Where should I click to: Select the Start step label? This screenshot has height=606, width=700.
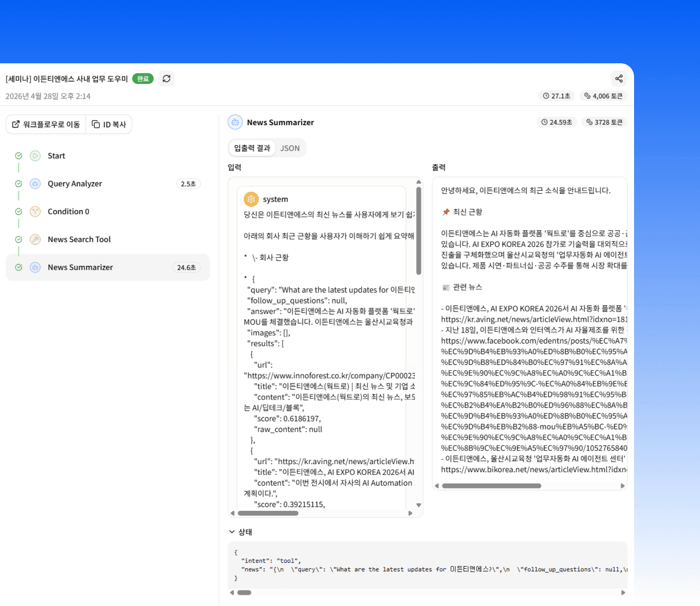coord(57,156)
